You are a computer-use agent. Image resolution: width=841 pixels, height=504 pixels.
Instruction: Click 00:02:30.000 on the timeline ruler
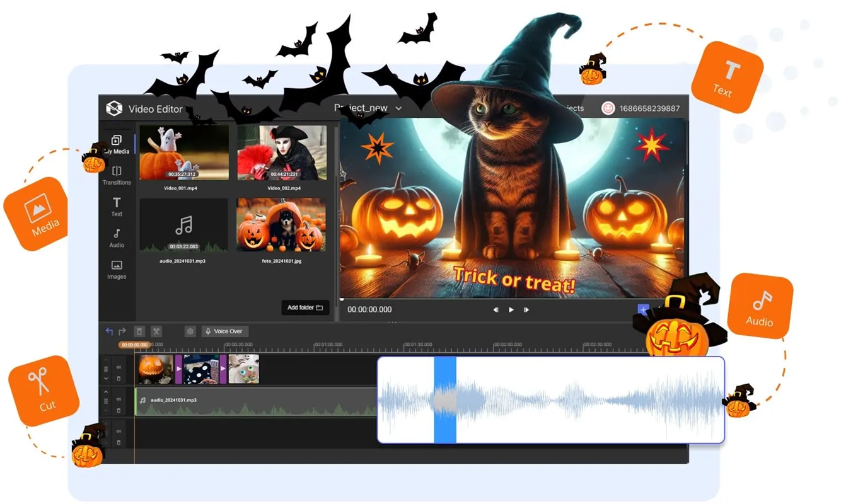click(598, 345)
